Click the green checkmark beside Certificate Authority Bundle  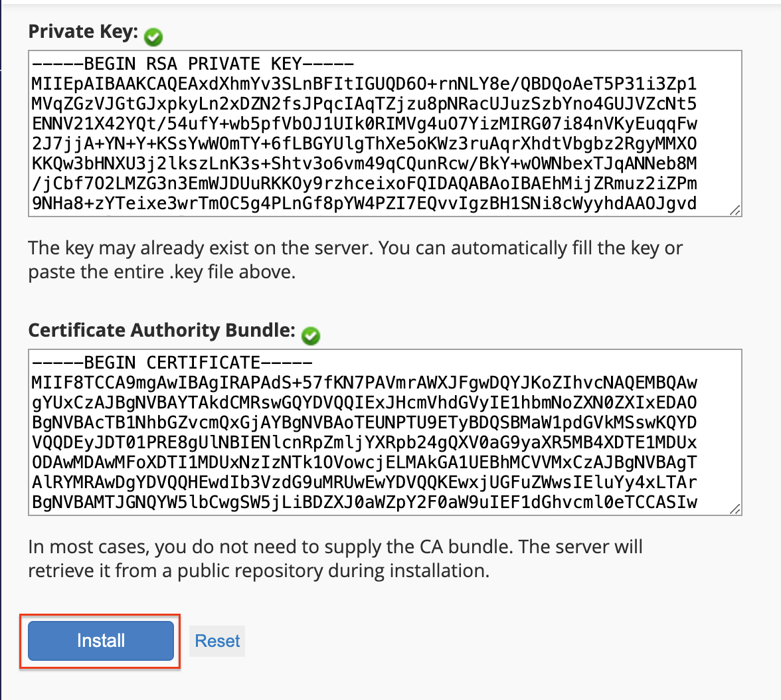pyautogui.click(x=310, y=336)
